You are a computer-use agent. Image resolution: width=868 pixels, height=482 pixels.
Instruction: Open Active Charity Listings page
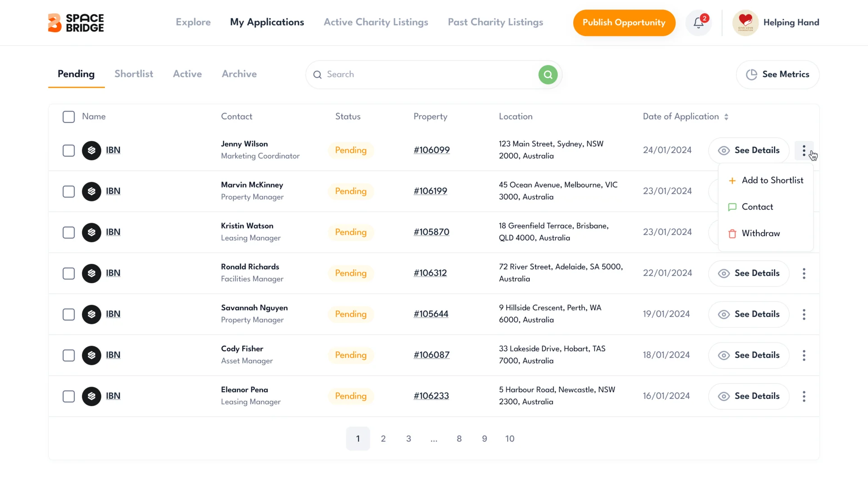(376, 22)
